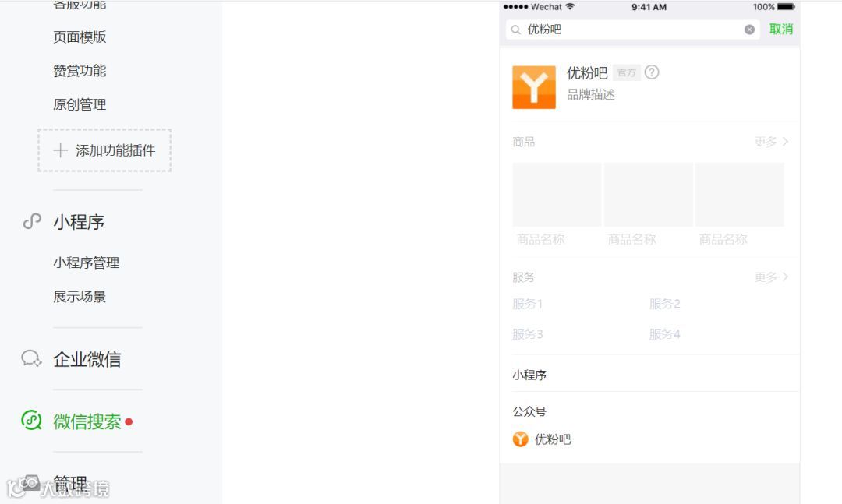
Task: Click the plus icon in 添加功能插件
Action: point(61,150)
